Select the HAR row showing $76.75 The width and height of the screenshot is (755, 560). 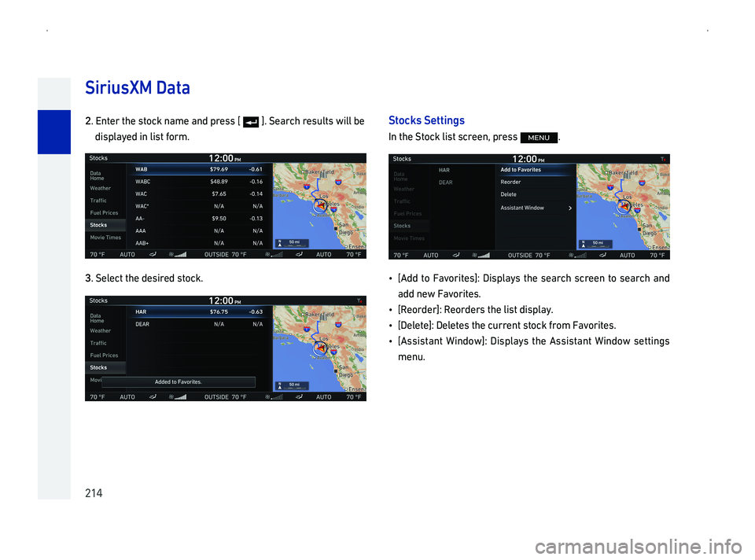199,312
